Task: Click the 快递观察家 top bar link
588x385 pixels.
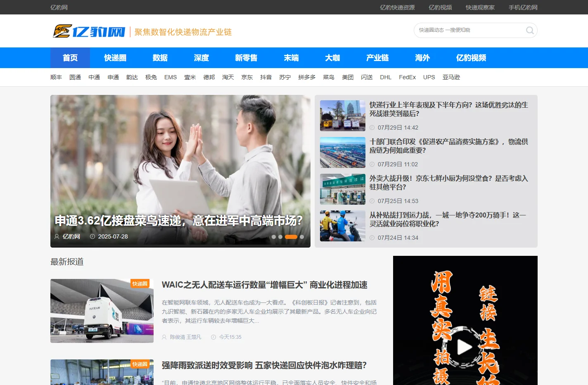Action: pos(480,7)
